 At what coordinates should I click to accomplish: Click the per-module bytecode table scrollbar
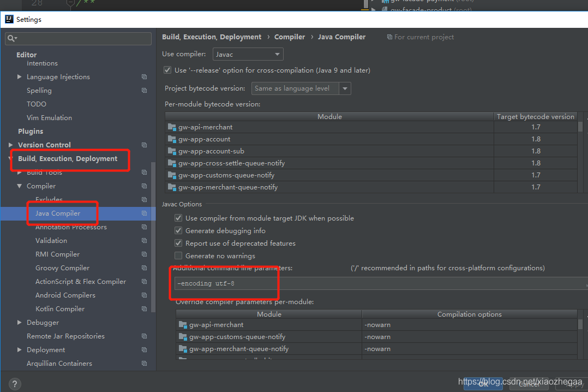[580, 126]
